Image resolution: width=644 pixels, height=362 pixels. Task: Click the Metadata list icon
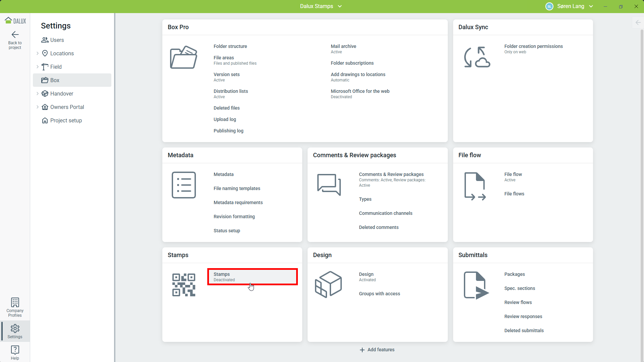tap(184, 185)
